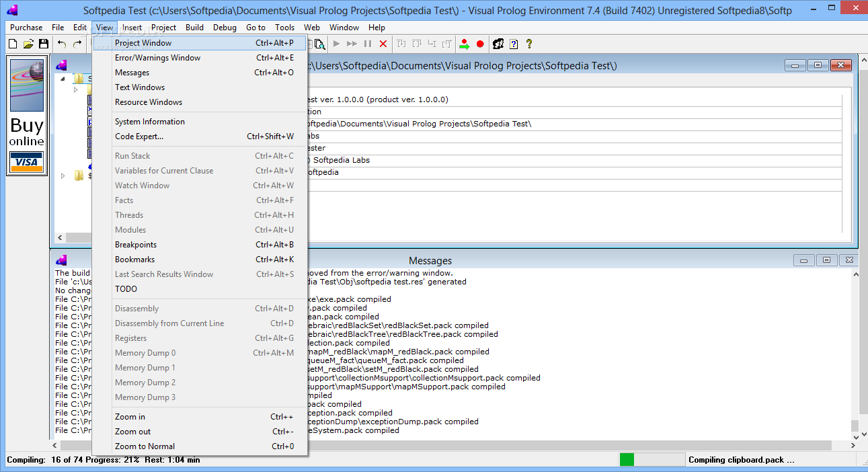Click the black puzzle-piece toolbar icon
The width and height of the screenshot is (868, 472).
tap(498, 44)
